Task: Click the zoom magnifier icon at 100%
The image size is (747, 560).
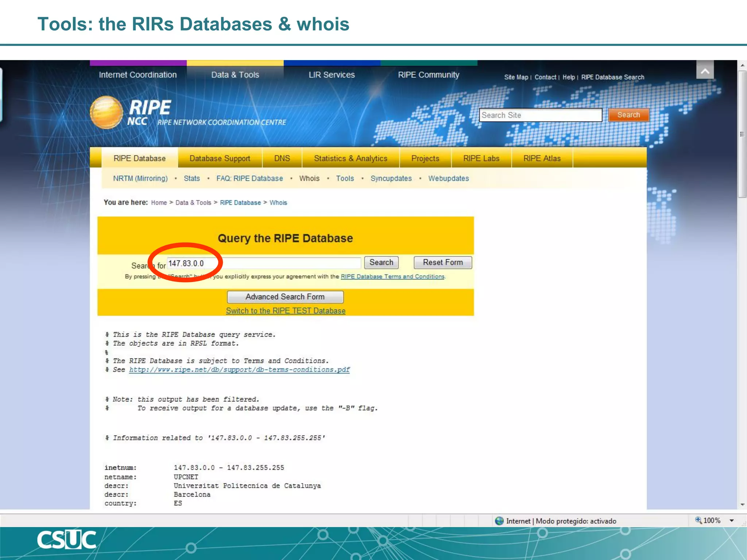Action: 698,520
